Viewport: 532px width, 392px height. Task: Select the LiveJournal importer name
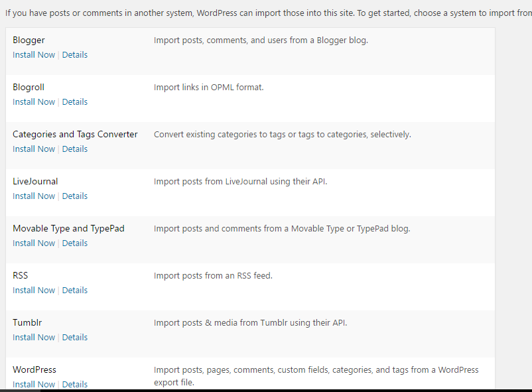click(x=35, y=182)
